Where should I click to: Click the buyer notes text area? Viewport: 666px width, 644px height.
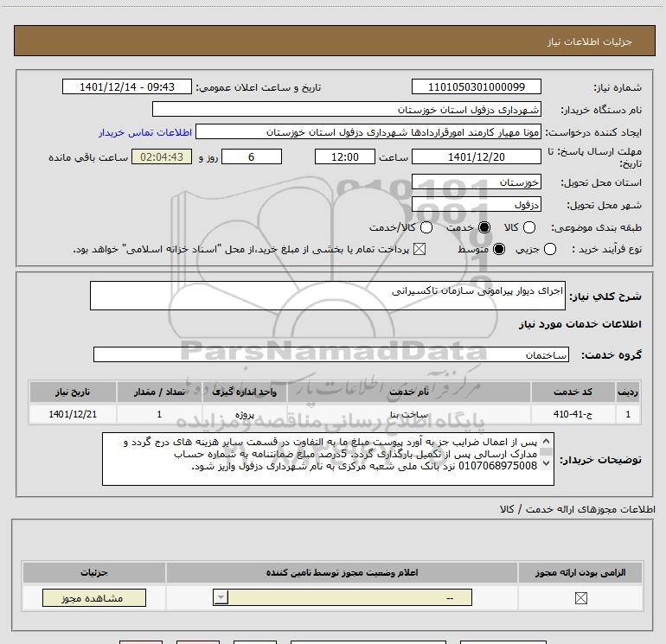point(328,459)
